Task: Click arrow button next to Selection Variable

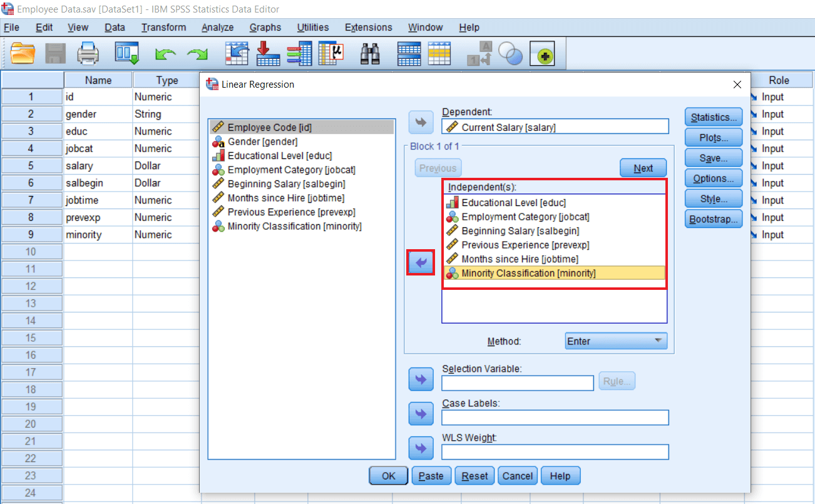Action: click(x=421, y=379)
